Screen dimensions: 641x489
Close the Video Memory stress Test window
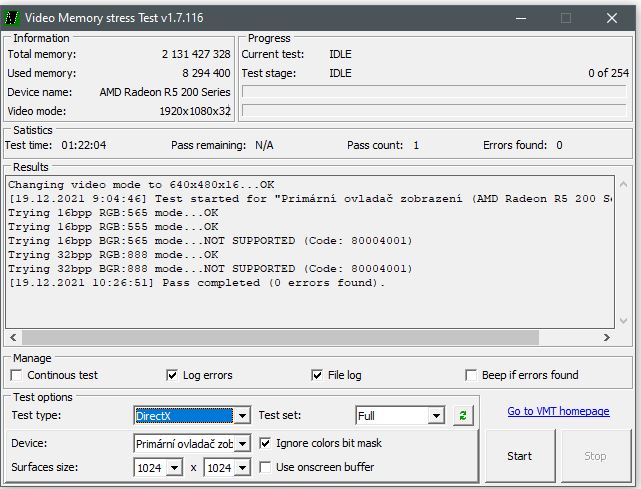click(612, 17)
